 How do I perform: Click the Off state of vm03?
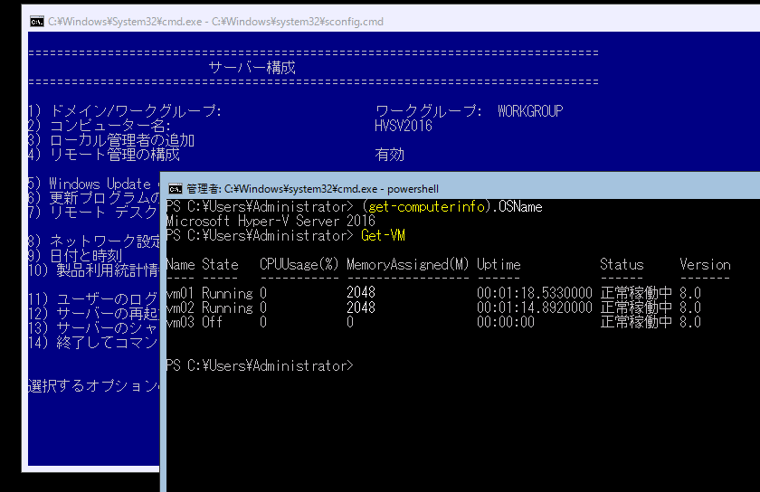point(212,322)
